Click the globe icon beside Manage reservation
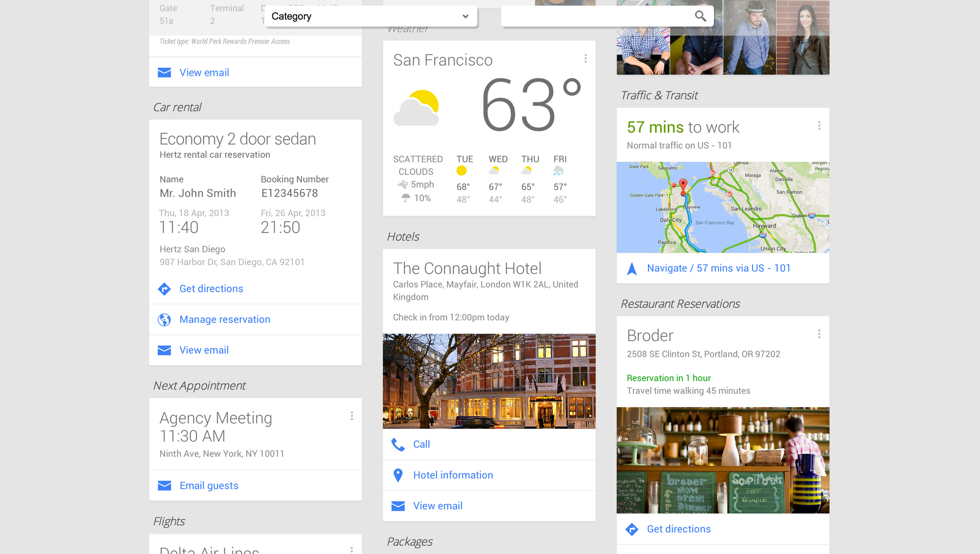The width and height of the screenshot is (980, 554). (x=164, y=320)
